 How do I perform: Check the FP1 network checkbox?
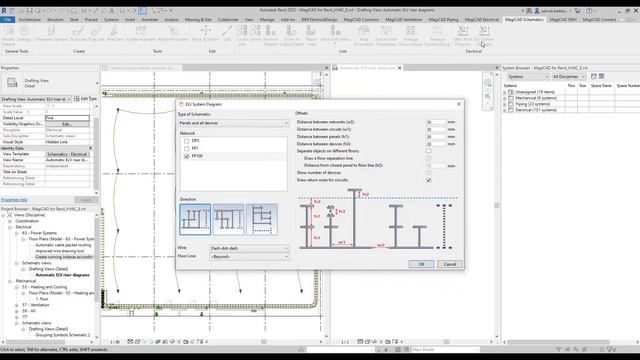coord(187,148)
